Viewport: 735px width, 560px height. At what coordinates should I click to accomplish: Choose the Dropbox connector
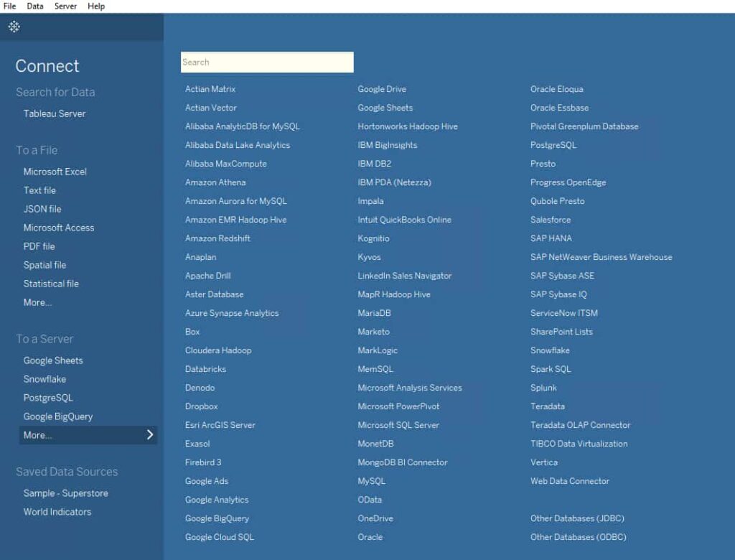tap(202, 406)
